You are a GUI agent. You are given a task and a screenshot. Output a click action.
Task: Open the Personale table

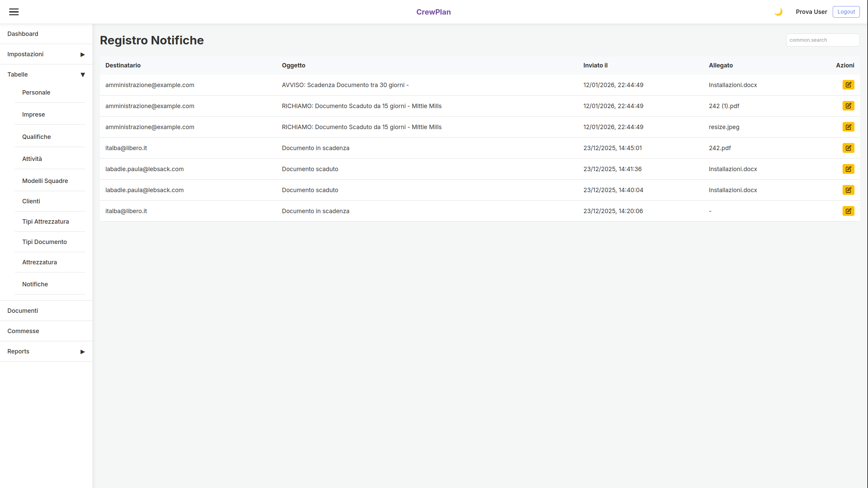[36, 93]
